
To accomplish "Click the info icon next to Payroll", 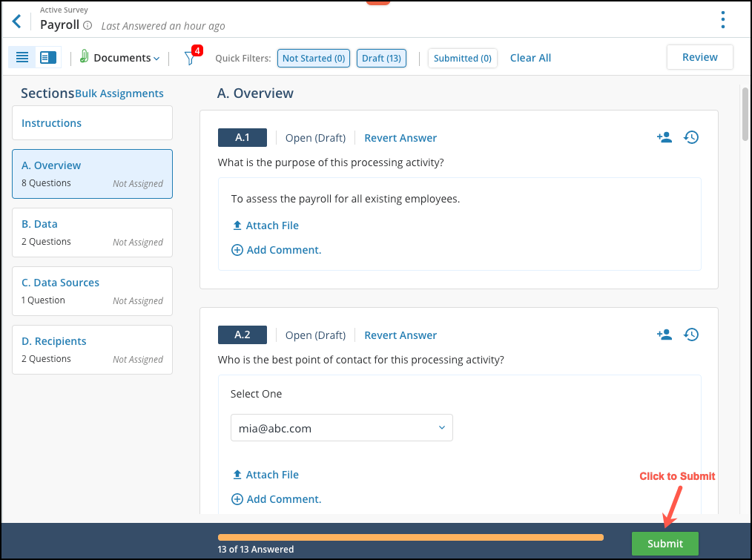I will click(x=88, y=25).
